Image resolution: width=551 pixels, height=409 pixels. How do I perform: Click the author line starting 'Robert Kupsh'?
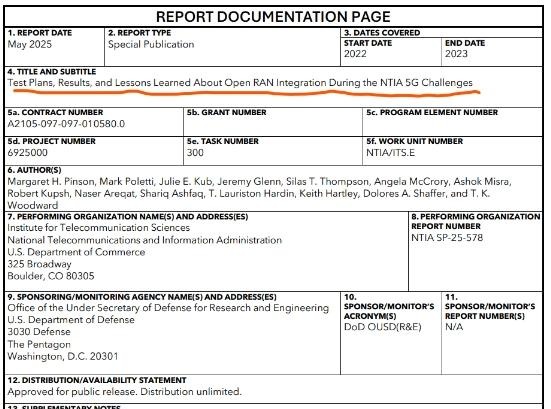tap(248, 194)
